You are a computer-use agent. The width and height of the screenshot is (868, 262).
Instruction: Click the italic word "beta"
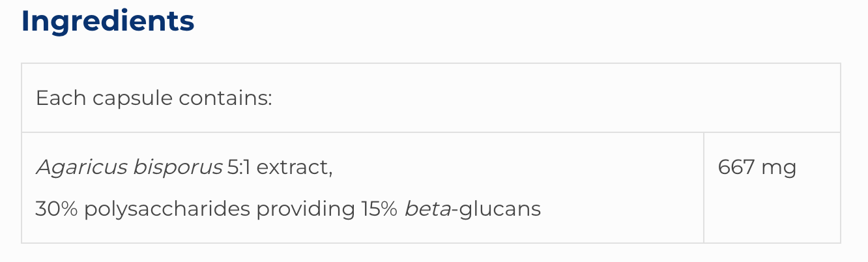pos(427,209)
